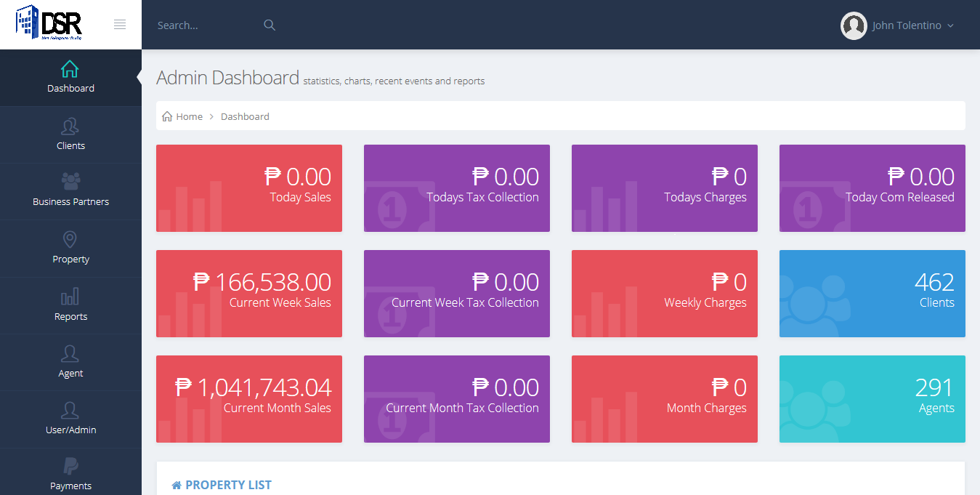
Task: Open the Current Week Sales card
Action: [x=249, y=294]
